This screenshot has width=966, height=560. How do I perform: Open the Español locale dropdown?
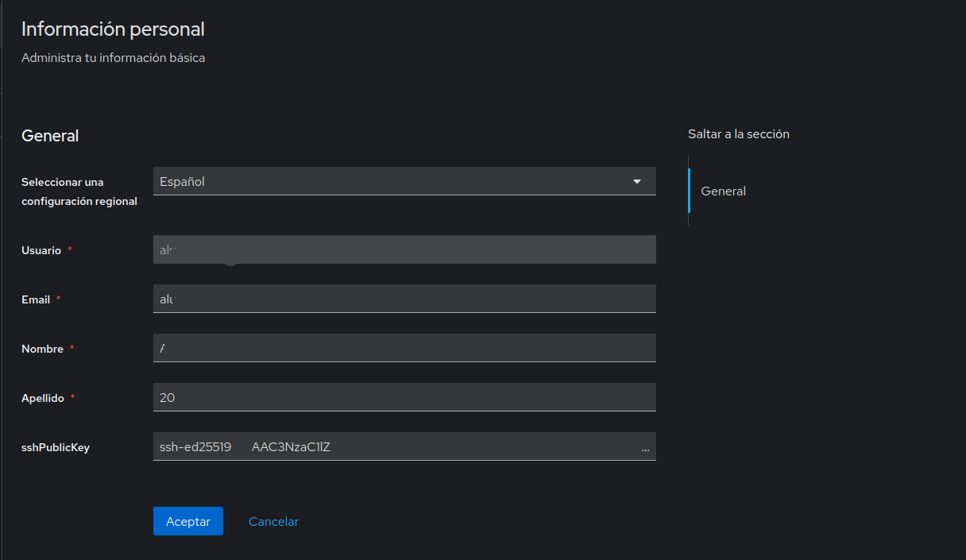(397, 181)
